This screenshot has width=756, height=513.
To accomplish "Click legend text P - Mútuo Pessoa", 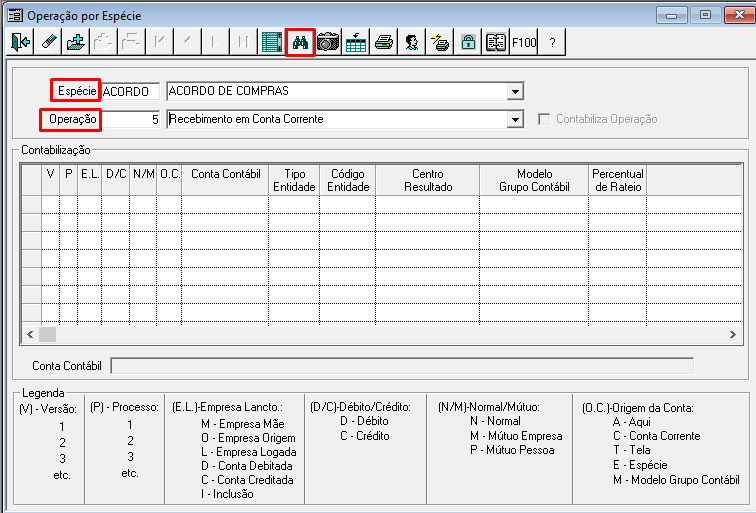I will (512, 450).
